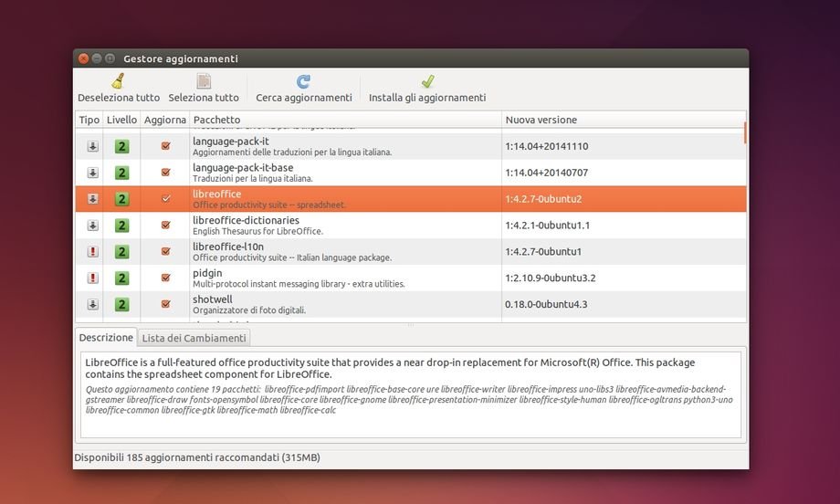Click Installa gli aggiornamenti checkmark icon

click(x=427, y=81)
